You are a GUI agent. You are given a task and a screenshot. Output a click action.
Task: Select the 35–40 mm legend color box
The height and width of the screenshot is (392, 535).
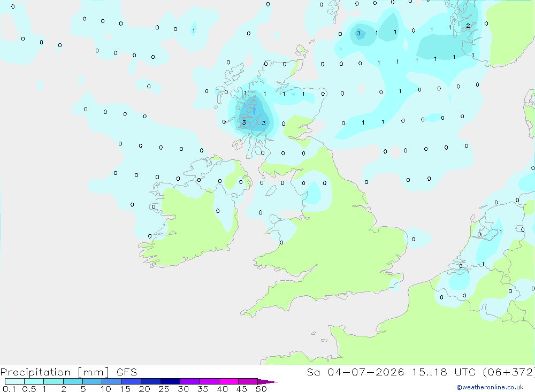point(209,381)
